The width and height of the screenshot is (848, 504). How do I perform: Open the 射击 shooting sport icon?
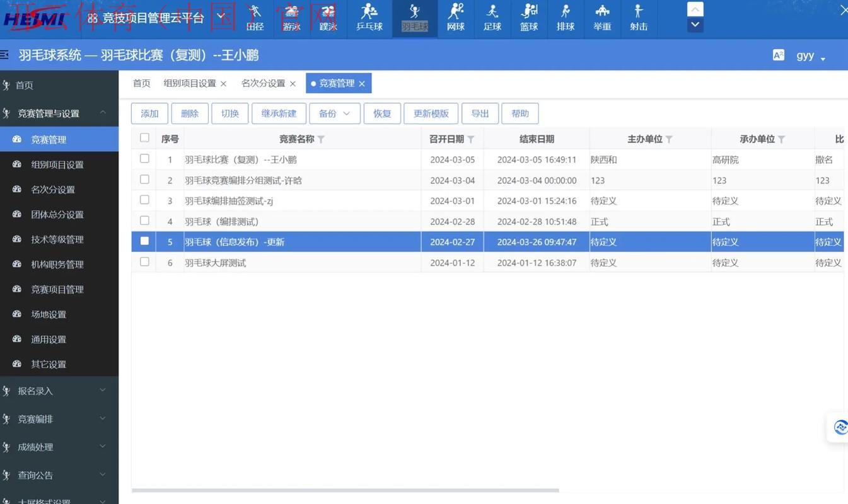click(639, 18)
